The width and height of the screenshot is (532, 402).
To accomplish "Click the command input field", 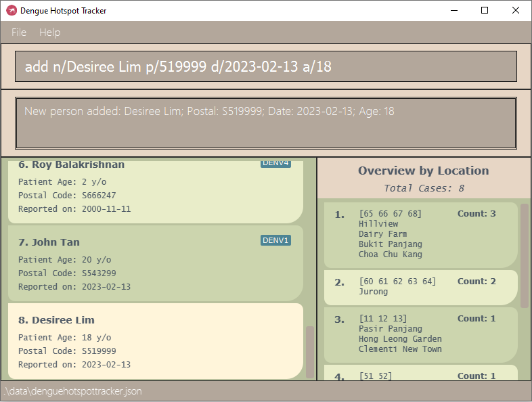I will 265,66.
